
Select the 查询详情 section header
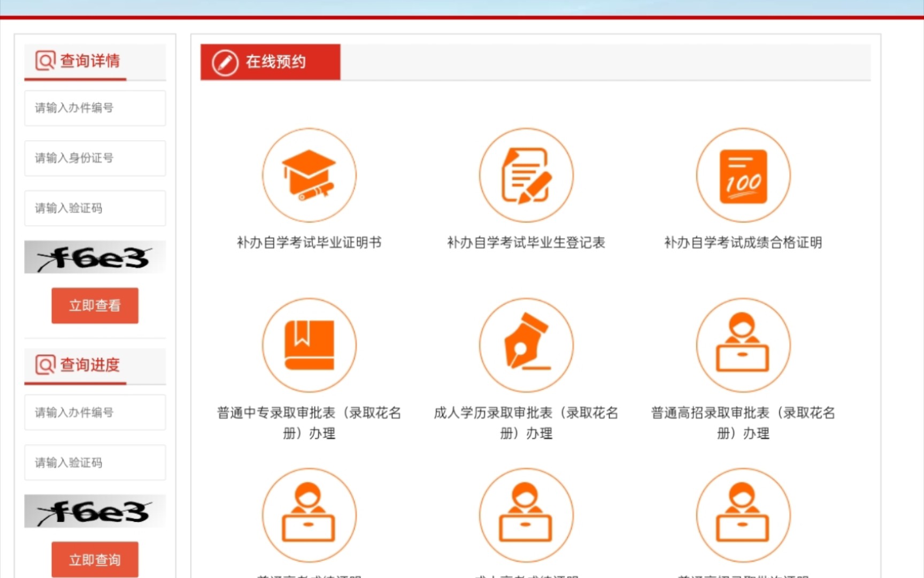[x=95, y=62]
